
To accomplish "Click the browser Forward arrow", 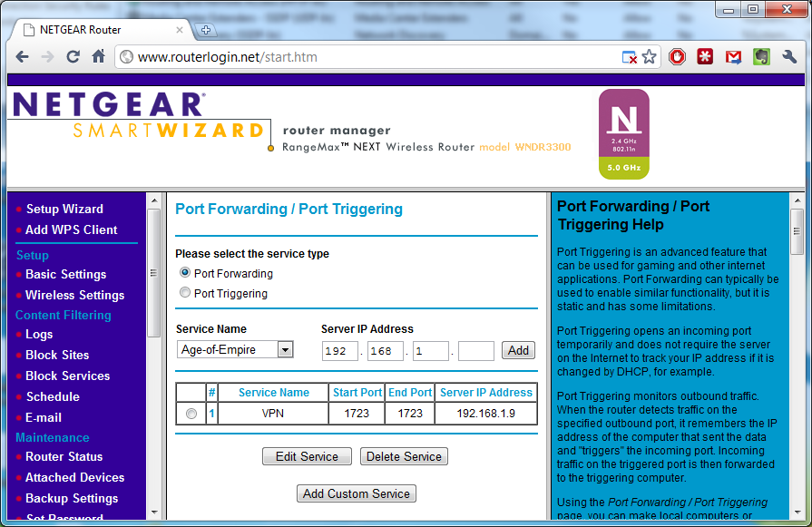I will pyautogui.click(x=47, y=56).
